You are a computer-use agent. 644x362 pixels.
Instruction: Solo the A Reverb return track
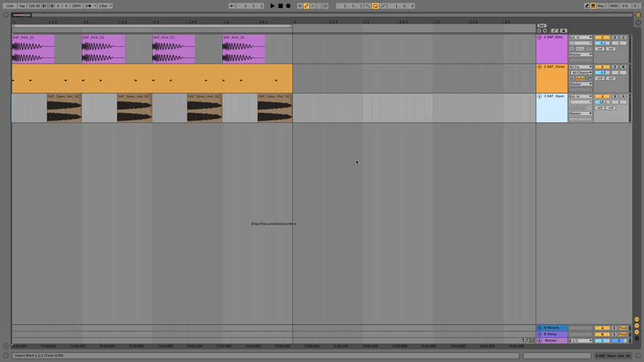coord(614,328)
